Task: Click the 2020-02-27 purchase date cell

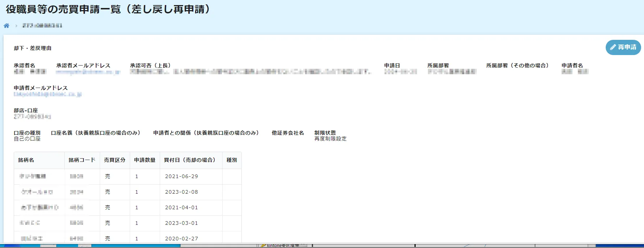Action: pyautogui.click(x=181, y=239)
